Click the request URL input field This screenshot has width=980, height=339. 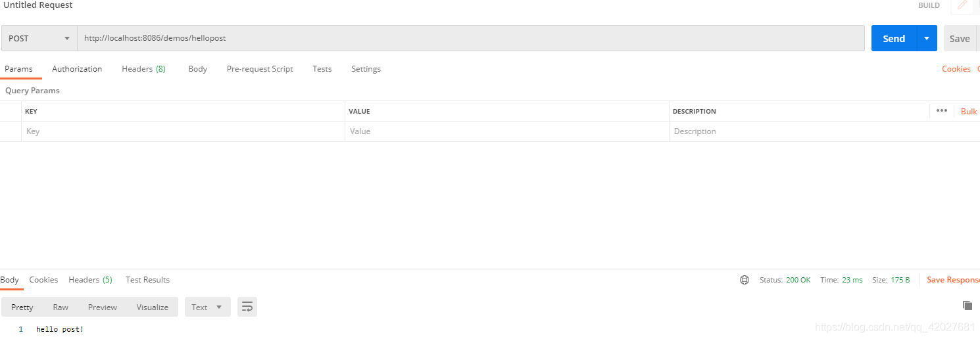[471, 38]
